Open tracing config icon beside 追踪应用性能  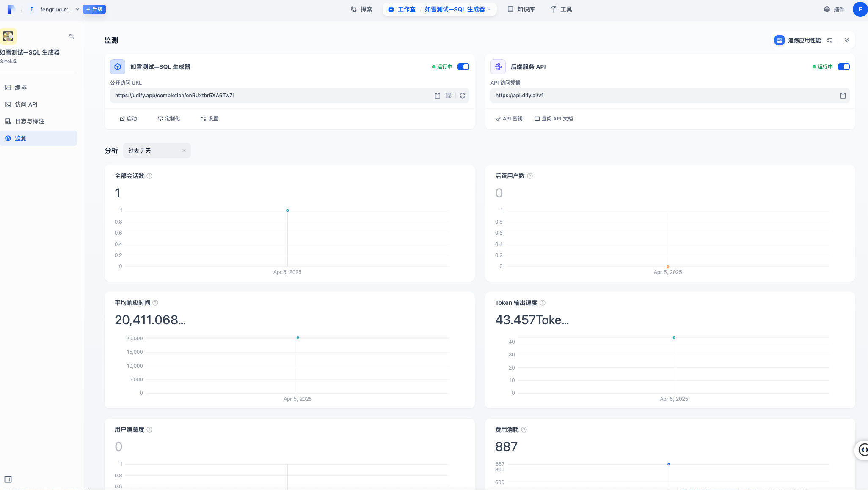tap(829, 40)
